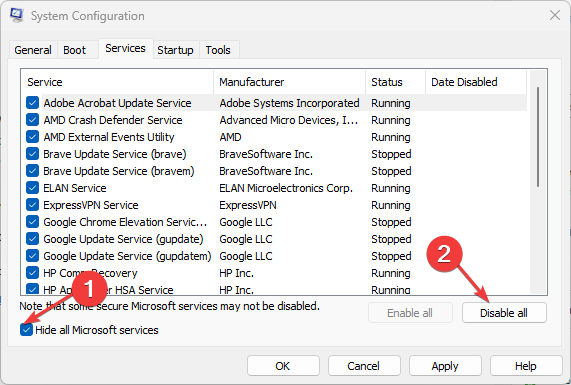Click the System Configuration title bar icon
The height and width of the screenshot is (385, 571).
[17, 15]
